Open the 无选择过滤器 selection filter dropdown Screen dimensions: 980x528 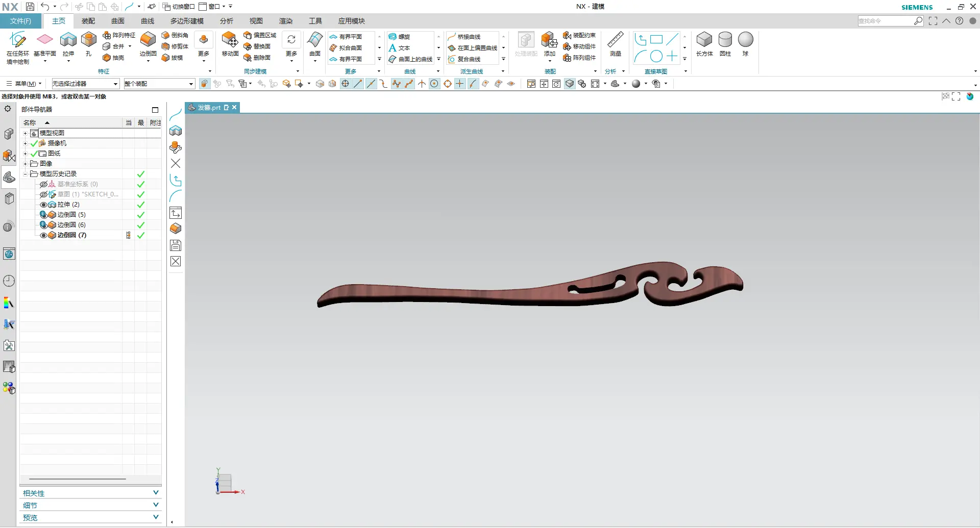click(x=85, y=84)
